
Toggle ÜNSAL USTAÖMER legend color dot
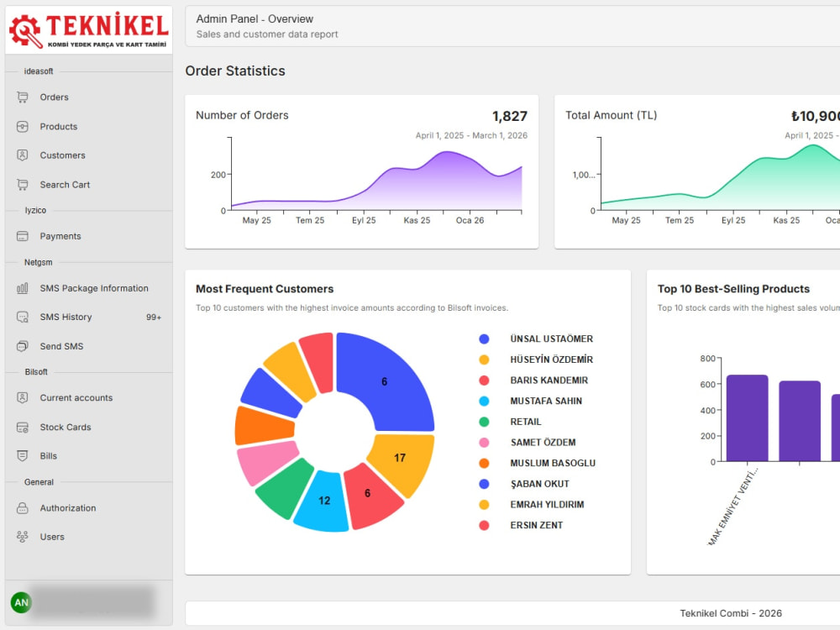point(484,339)
